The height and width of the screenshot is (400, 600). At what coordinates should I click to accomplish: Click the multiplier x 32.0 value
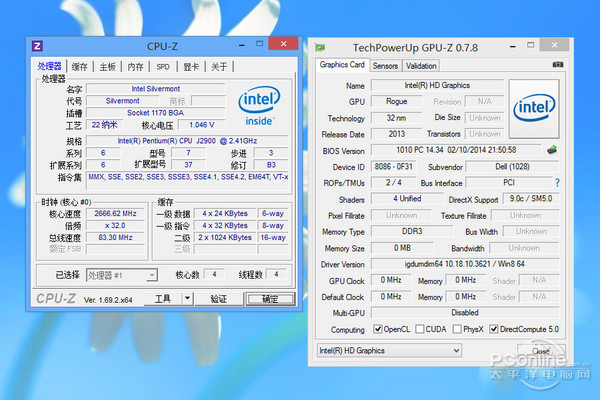[x=115, y=225]
